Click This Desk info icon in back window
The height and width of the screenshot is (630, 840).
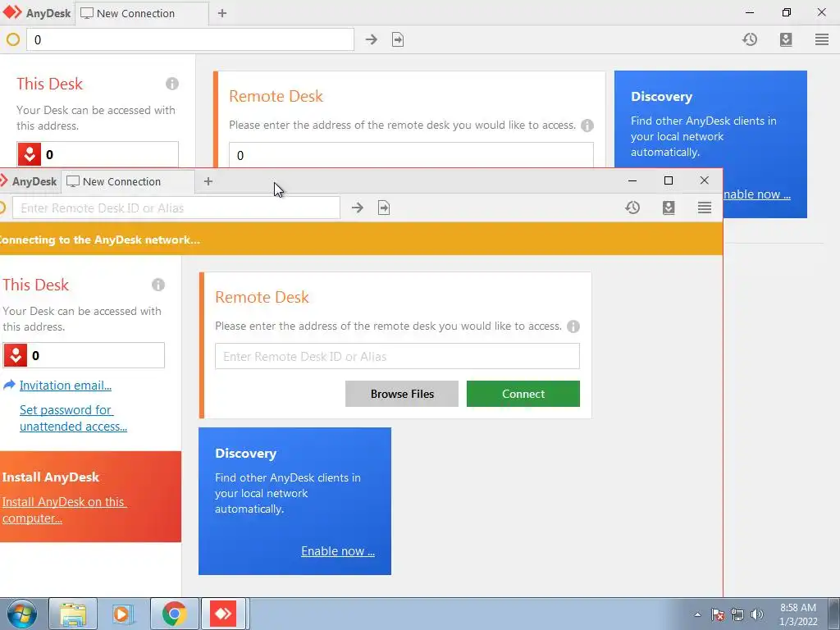tap(172, 84)
